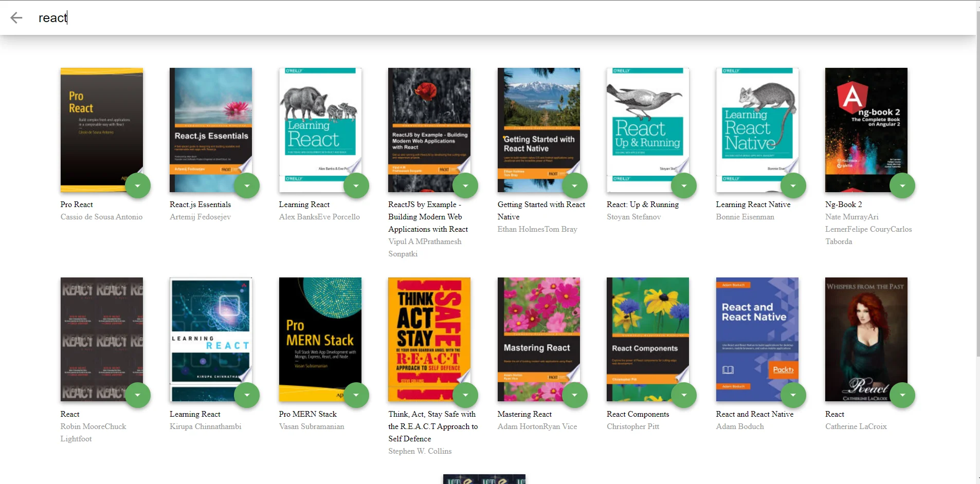Open the Mastering React flower cover
This screenshot has height=484, width=980.
click(539, 340)
